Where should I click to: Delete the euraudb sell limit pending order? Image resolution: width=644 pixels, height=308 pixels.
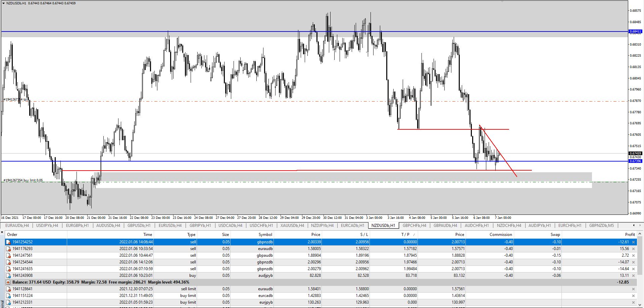[634, 289]
